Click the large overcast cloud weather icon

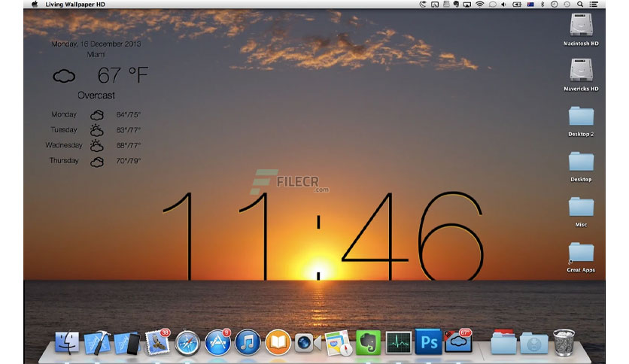coord(64,76)
